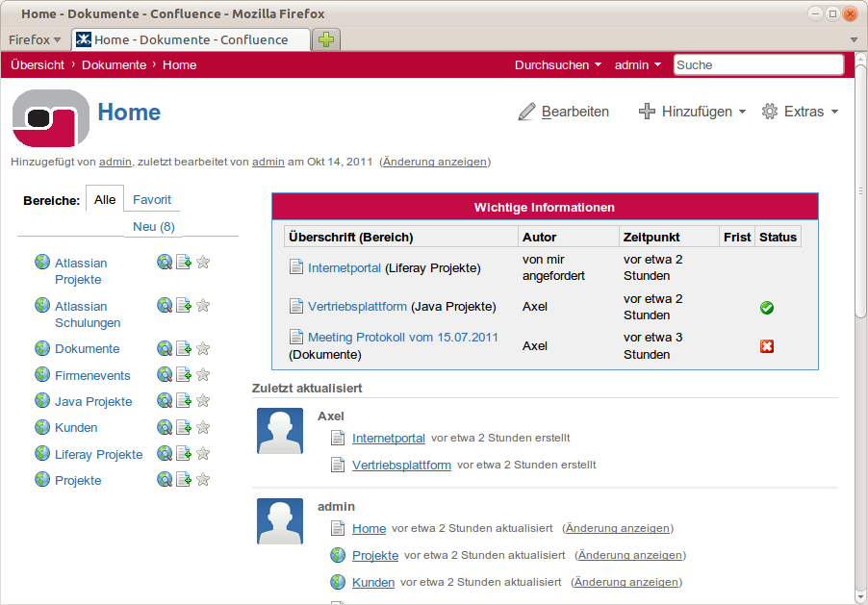Expand the admin user dropdown
The image size is (868, 605).
pos(637,65)
